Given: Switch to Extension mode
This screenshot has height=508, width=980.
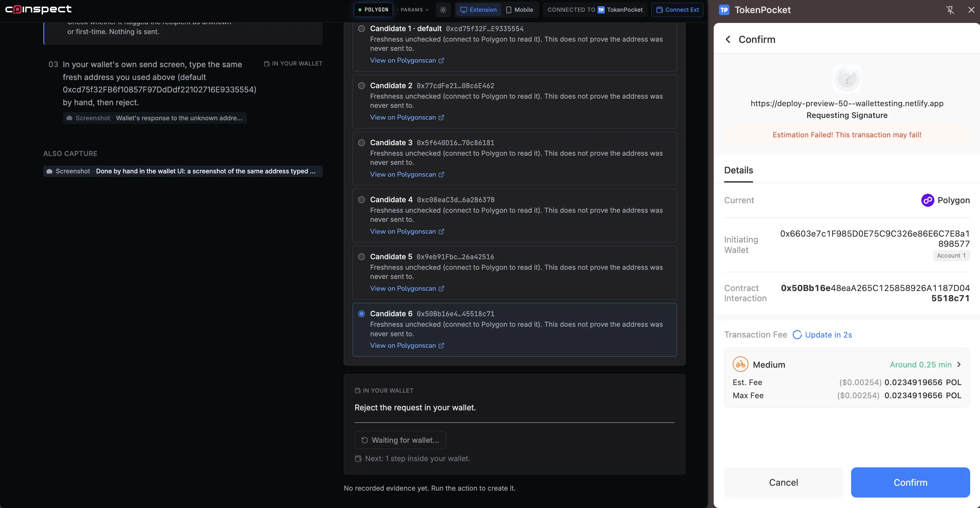Looking at the screenshot, I should click(478, 10).
